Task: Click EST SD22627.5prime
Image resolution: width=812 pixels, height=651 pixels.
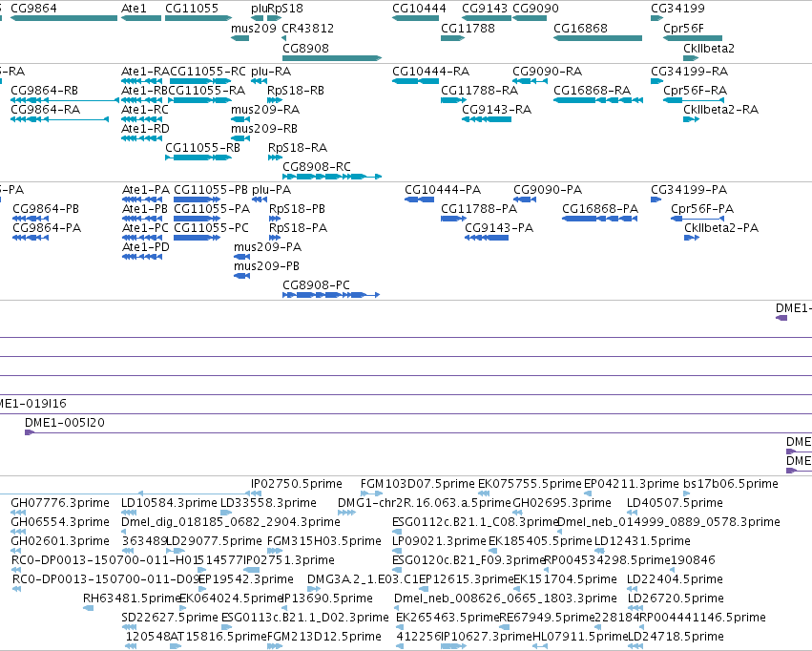Action: click(170, 618)
